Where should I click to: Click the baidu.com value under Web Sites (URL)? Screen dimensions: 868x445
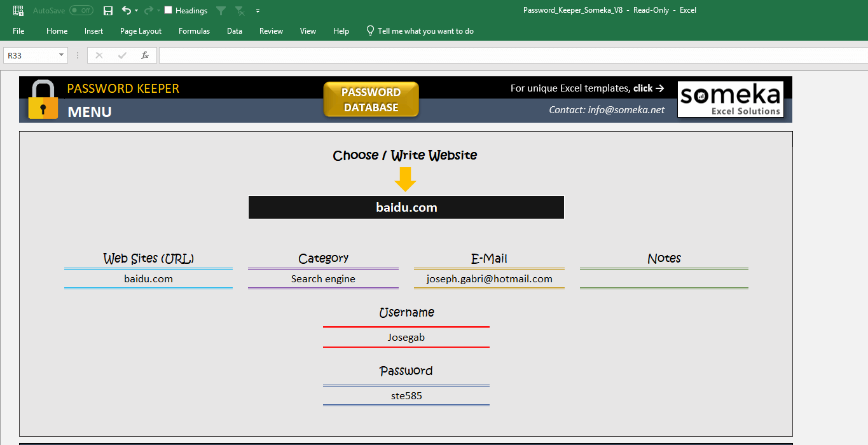(148, 279)
